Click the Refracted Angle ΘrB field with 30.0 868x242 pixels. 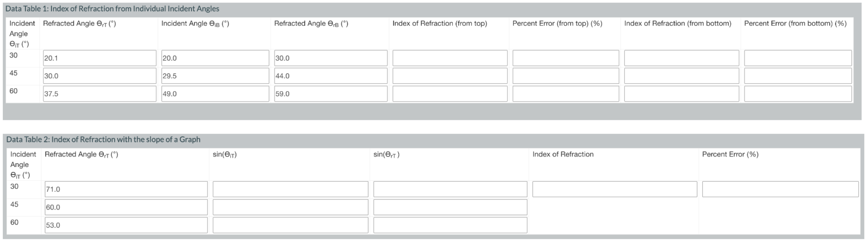pyautogui.click(x=330, y=58)
